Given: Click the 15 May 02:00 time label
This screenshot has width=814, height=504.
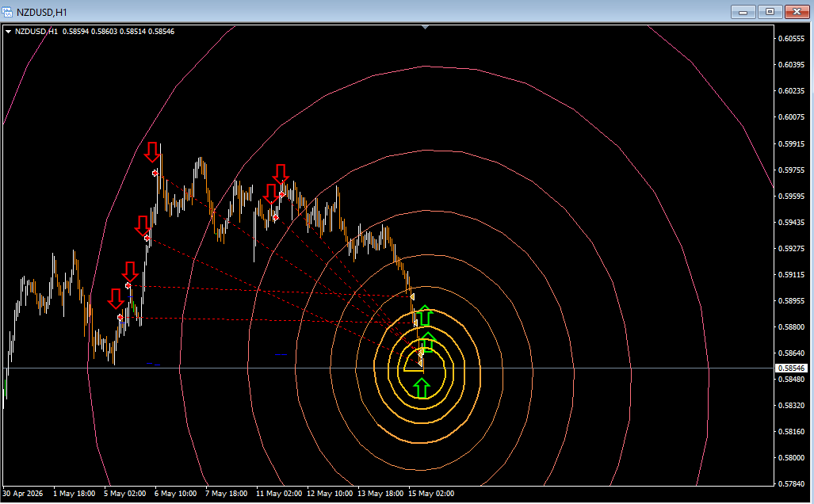Looking at the screenshot, I should 431,494.
